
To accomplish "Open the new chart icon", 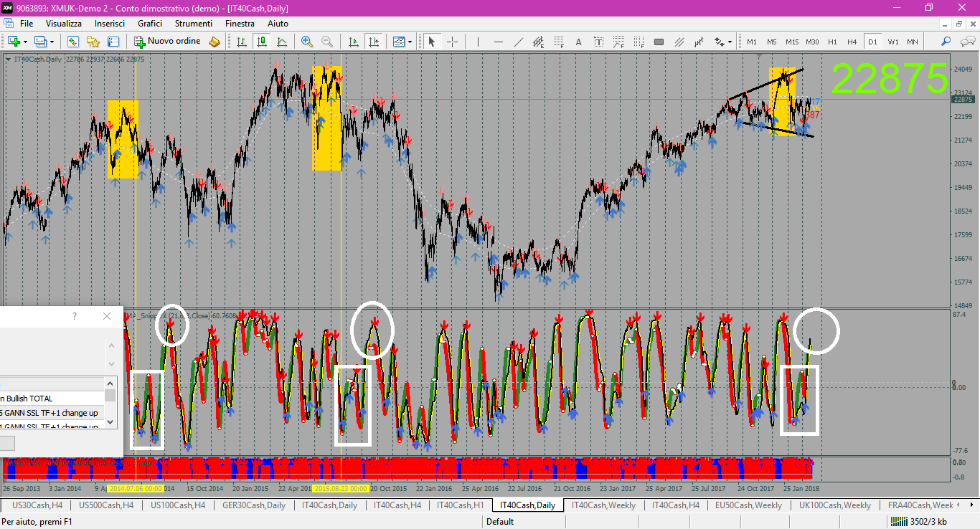I will pos(13,42).
